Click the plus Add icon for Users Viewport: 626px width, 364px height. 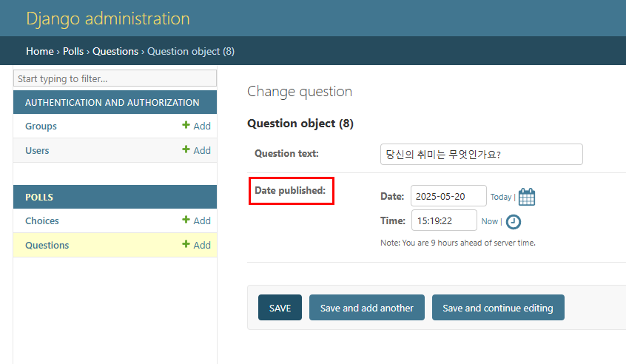tap(186, 149)
